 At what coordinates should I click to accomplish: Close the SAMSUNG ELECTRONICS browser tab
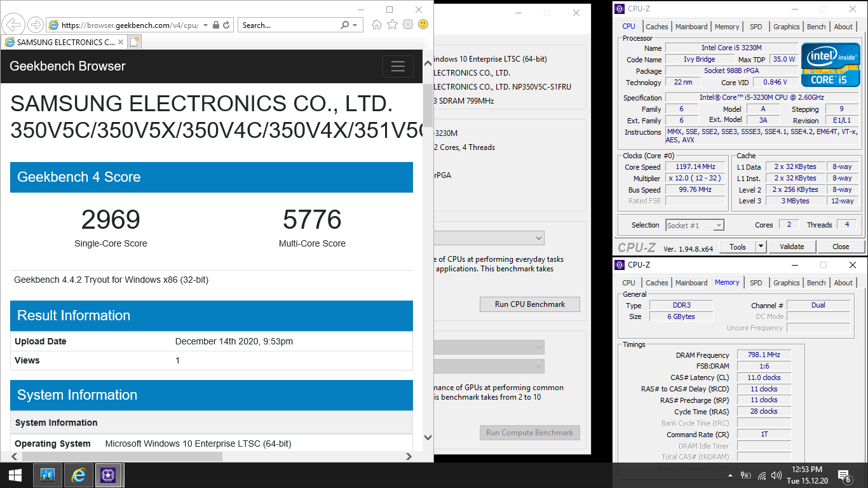point(120,42)
